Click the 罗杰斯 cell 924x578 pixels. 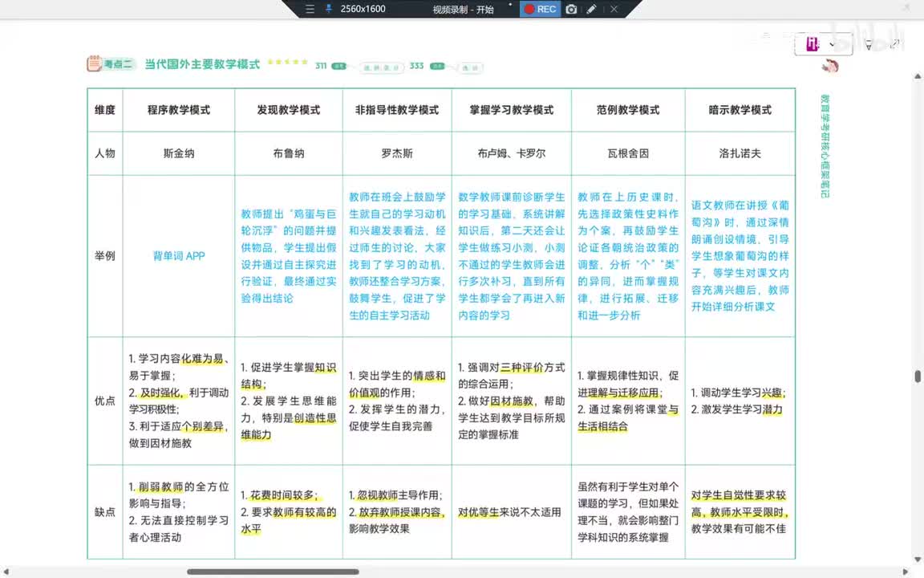click(x=396, y=153)
